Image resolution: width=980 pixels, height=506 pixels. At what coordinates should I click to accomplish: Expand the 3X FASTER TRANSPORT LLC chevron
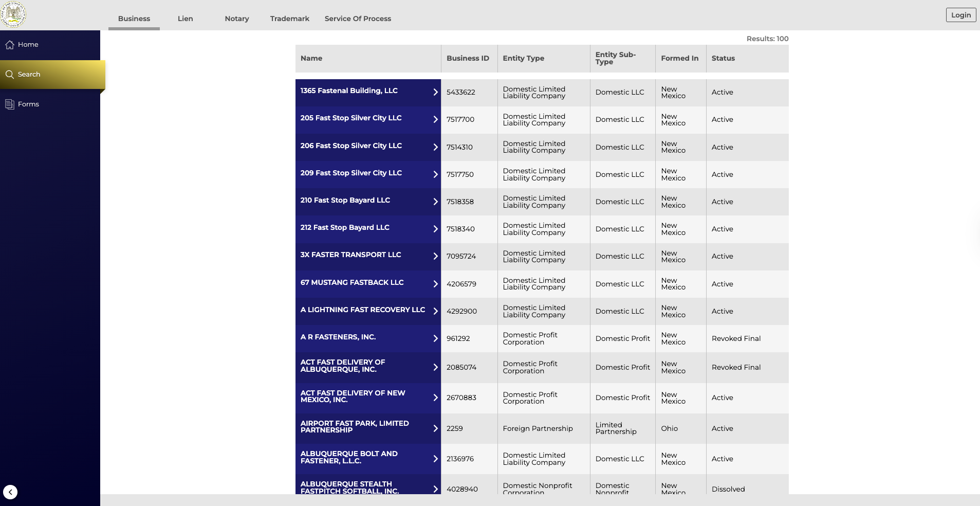coord(435,256)
